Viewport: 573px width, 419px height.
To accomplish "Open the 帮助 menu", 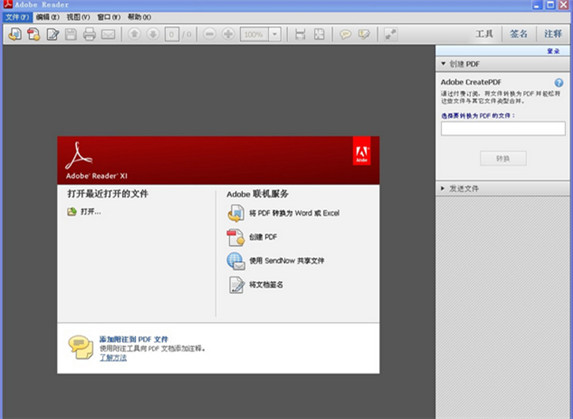I will [x=139, y=17].
